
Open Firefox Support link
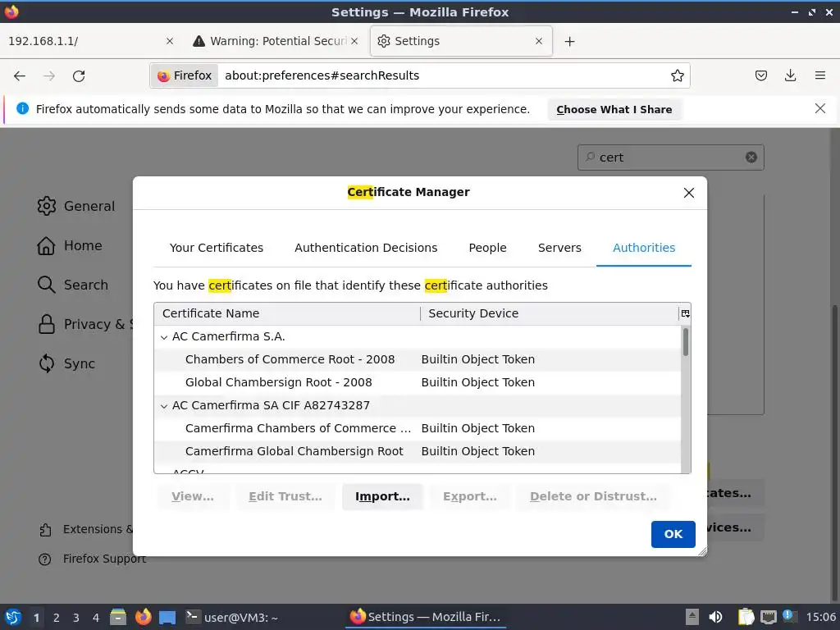click(92, 559)
